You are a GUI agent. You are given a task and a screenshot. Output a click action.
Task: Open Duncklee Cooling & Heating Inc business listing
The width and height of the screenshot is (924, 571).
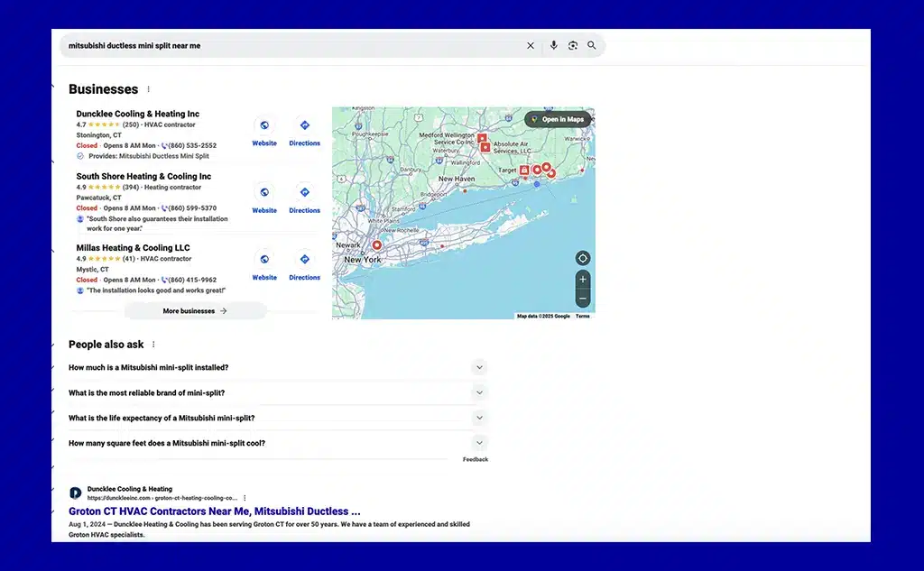click(x=138, y=114)
